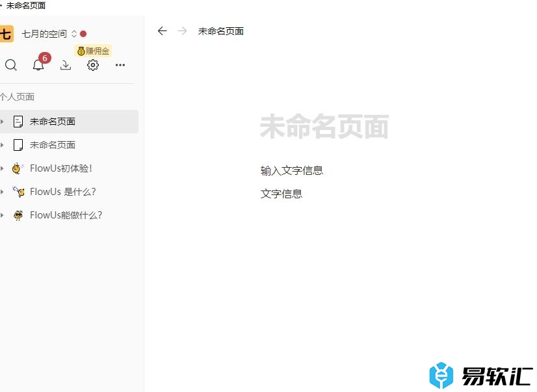The image size is (537, 392).
Task: Click the FlowUs能做什么? bee icon
Action: 18,215
